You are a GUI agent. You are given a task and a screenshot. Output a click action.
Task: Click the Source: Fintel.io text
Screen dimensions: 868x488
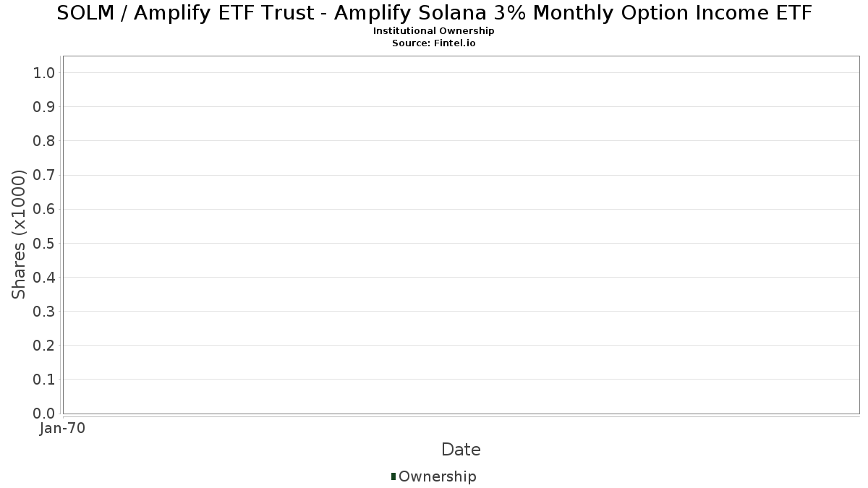click(433, 43)
